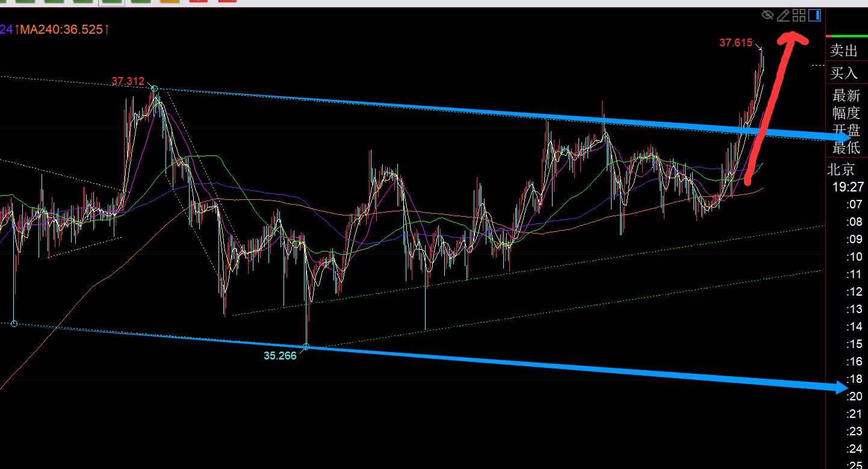The image size is (868, 469).
Task: Select the circle anchor at 37.312 peak
Action: click(x=155, y=89)
